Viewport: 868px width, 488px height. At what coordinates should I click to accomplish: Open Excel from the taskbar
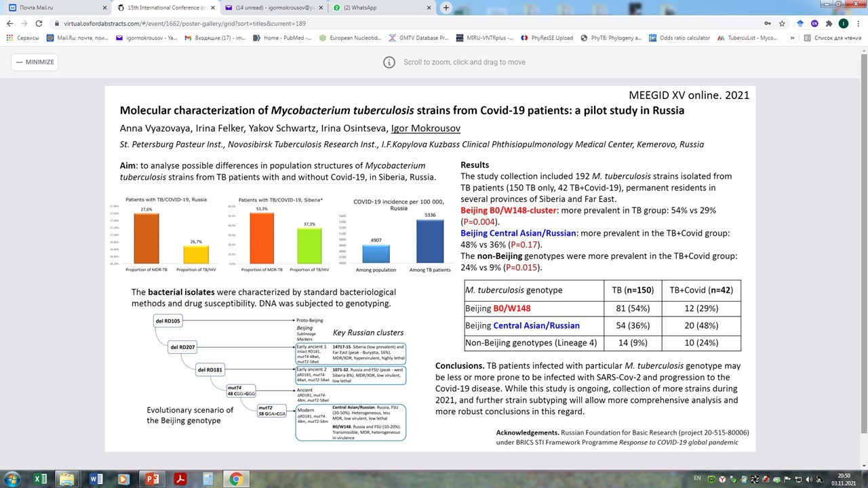tap(41, 479)
